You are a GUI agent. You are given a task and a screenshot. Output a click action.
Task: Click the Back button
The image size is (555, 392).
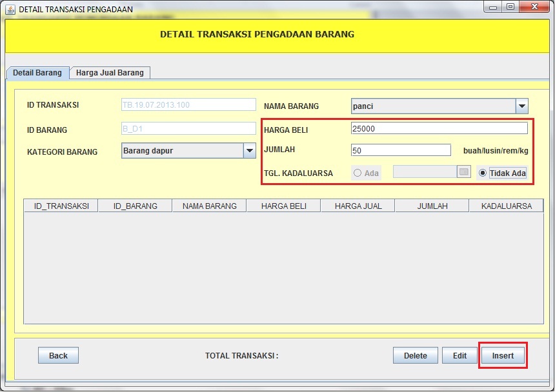point(58,355)
